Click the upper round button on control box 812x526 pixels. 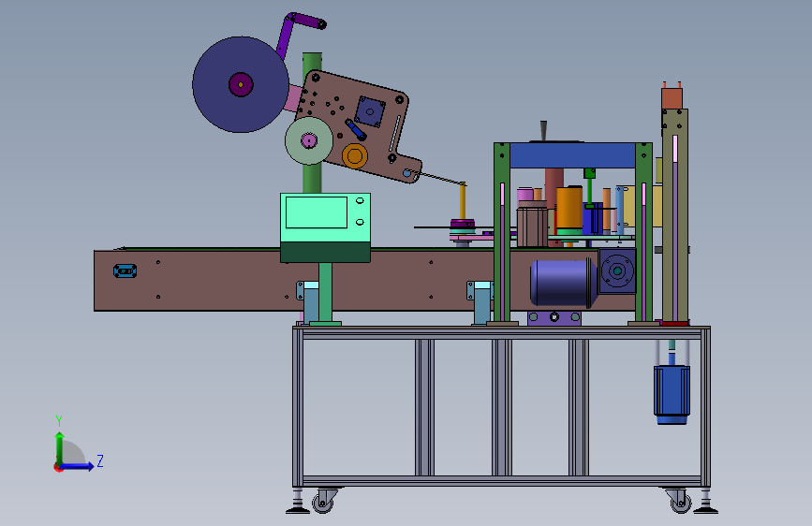click(x=360, y=201)
